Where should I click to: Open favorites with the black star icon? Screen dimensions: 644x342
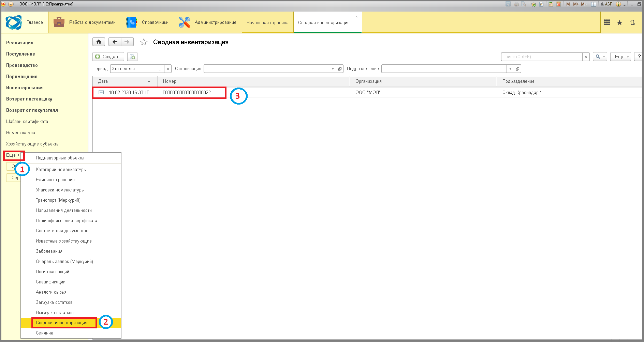[x=619, y=22]
